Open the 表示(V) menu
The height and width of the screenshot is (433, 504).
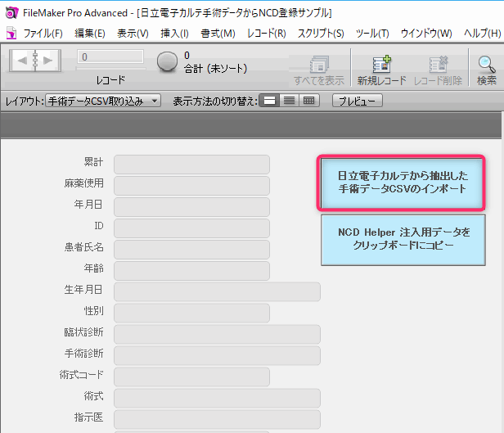133,33
